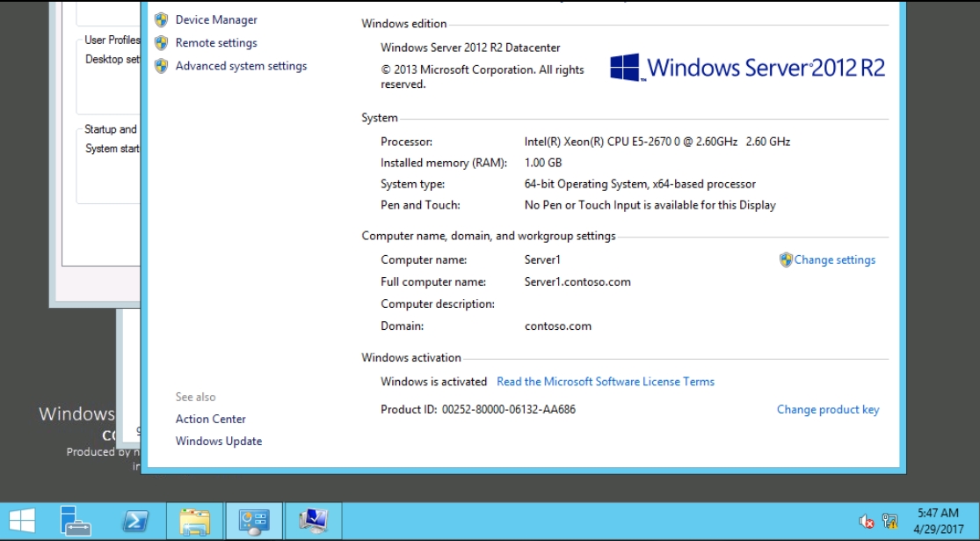Click the Windows Start button

(x=22, y=521)
